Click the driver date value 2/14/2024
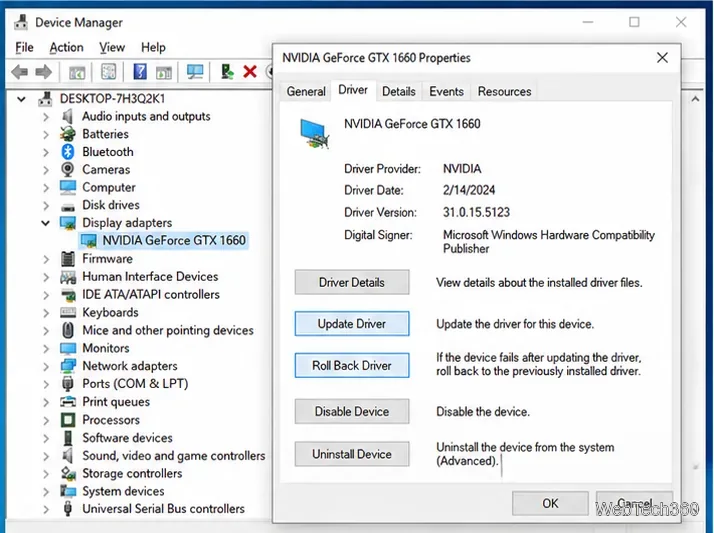The height and width of the screenshot is (533, 714). click(x=469, y=190)
